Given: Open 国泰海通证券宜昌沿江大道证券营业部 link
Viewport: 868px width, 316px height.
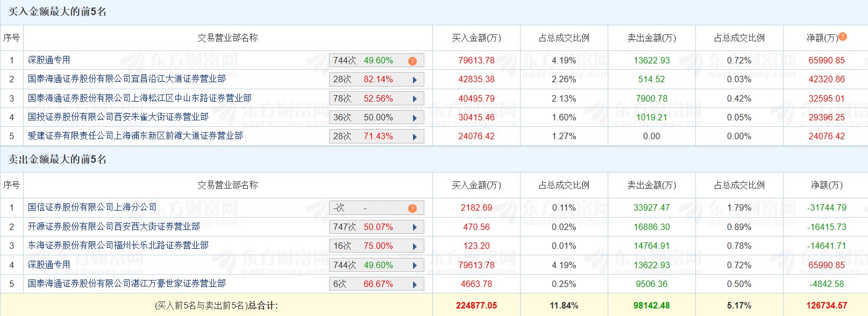Looking at the screenshot, I should (x=127, y=79).
